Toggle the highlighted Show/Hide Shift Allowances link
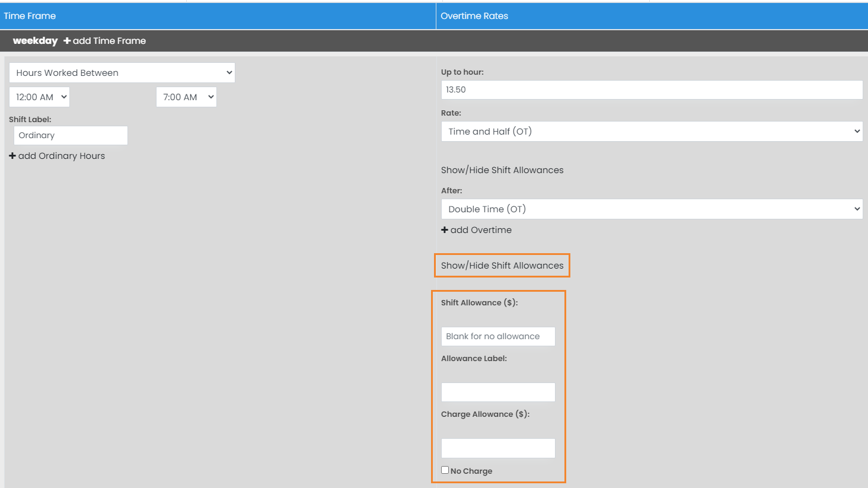868x488 pixels. click(x=502, y=266)
